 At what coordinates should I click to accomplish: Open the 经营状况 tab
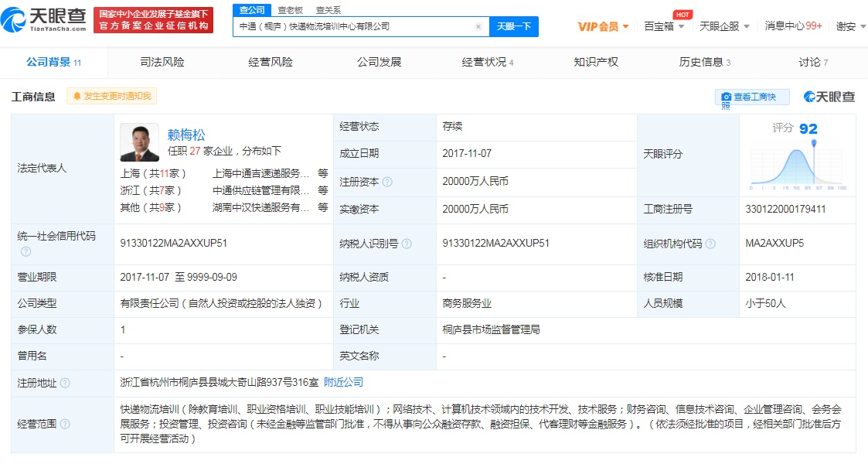488,62
